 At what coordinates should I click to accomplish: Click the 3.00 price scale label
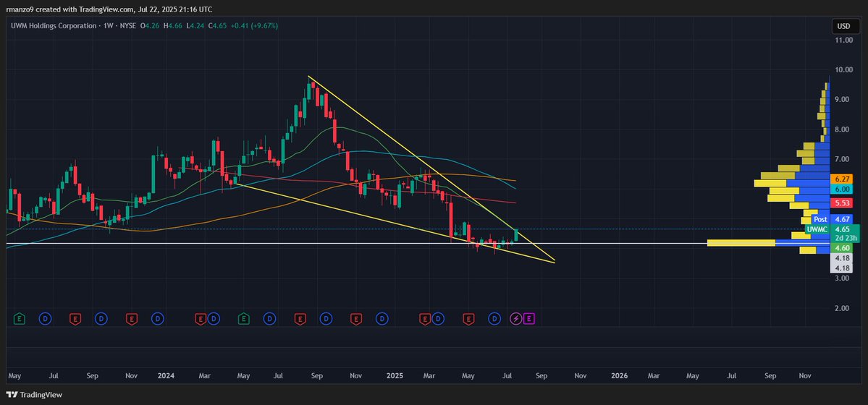843,278
